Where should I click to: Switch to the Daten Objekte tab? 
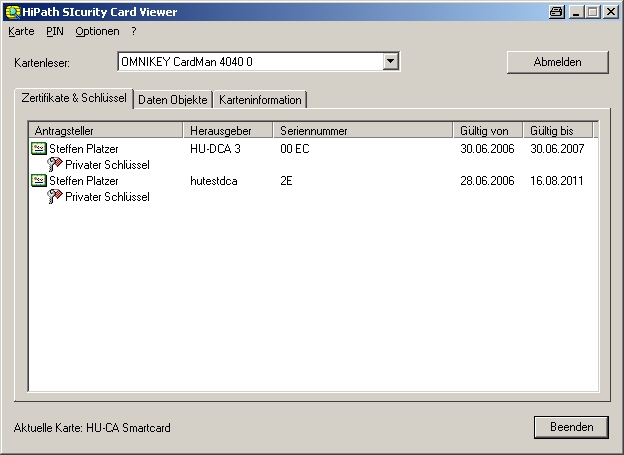click(x=173, y=100)
